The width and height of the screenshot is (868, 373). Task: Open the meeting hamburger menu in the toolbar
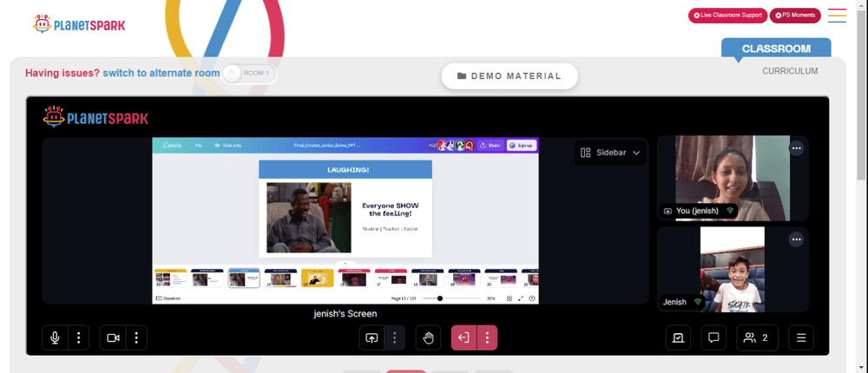[x=801, y=337]
